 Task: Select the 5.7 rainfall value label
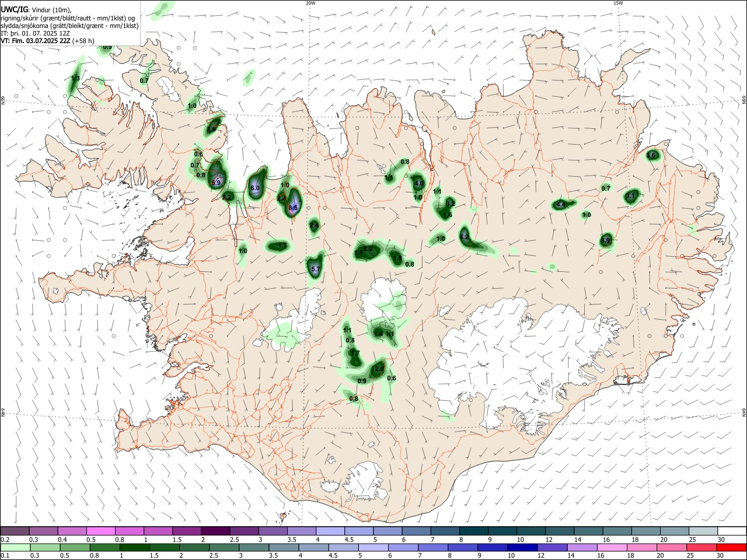tap(316, 269)
